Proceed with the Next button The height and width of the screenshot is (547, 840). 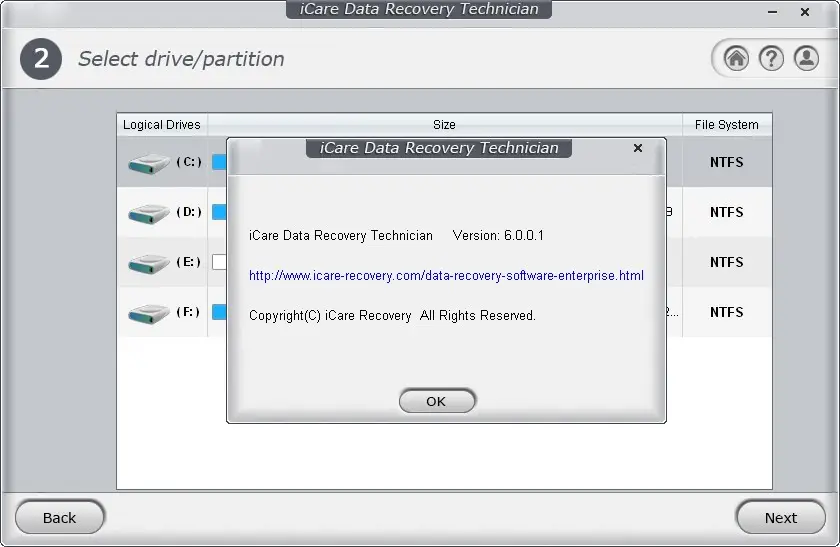(x=781, y=518)
